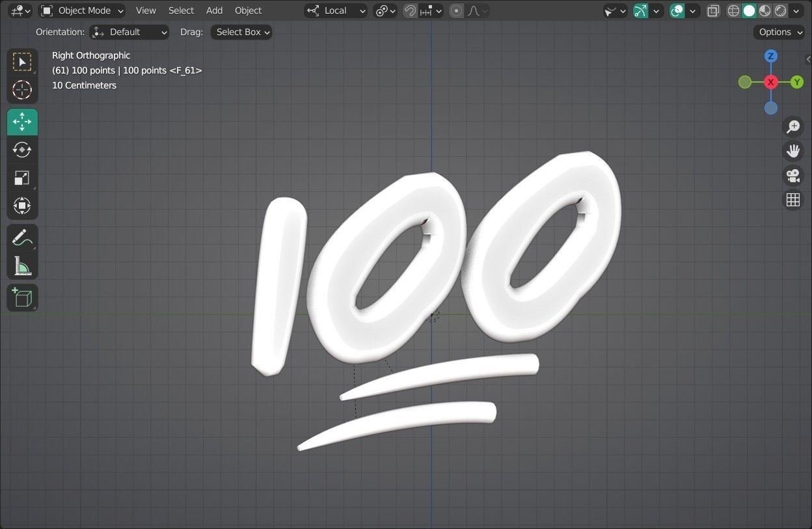The width and height of the screenshot is (812, 529).
Task: Click the 'Right Orthographic' view label
Action: 91,55
